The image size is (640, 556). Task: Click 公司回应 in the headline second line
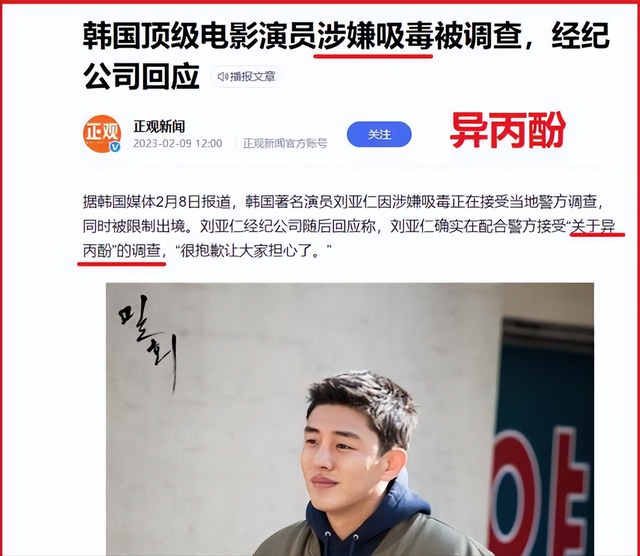pyautogui.click(x=141, y=76)
